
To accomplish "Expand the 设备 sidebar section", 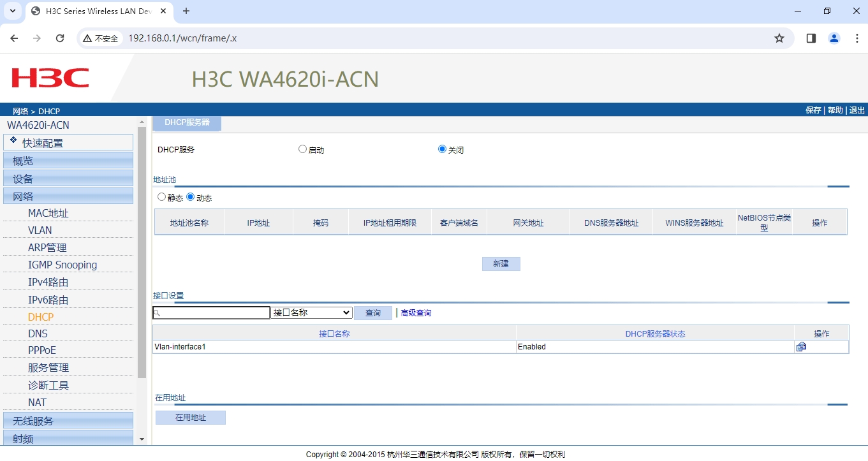I will coord(68,178).
